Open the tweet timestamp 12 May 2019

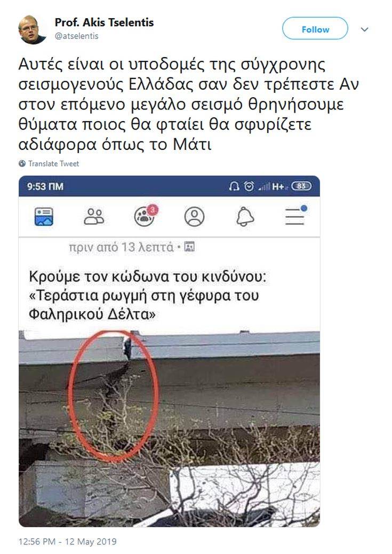pos(67,541)
